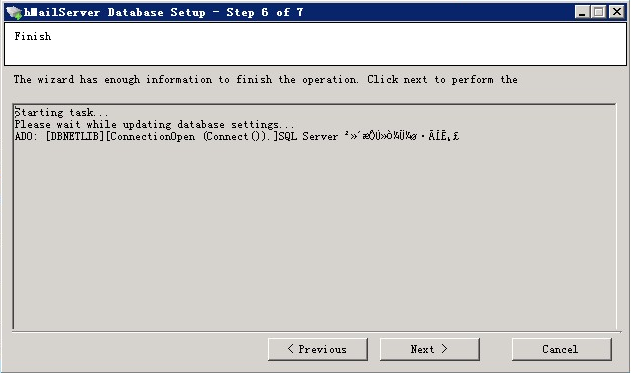Proceed using the Next button
The width and height of the screenshot is (632, 373).
430,349
